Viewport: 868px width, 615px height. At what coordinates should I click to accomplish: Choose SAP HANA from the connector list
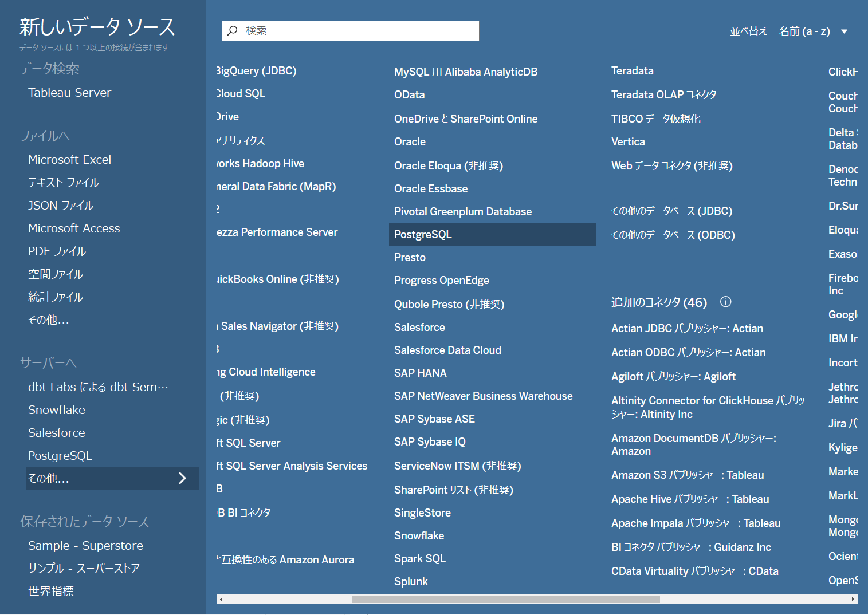[x=420, y=372]
